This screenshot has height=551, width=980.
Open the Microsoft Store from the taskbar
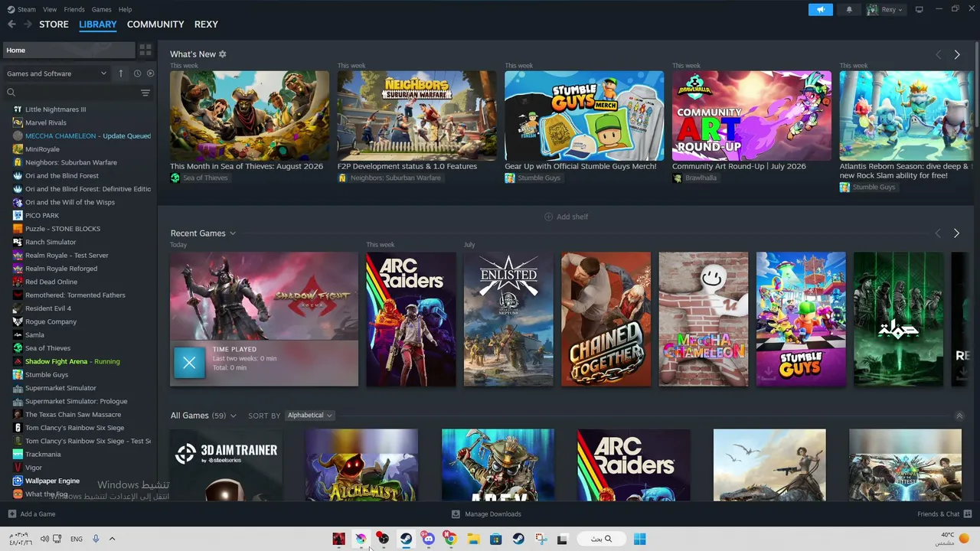(x=495, y=539)
